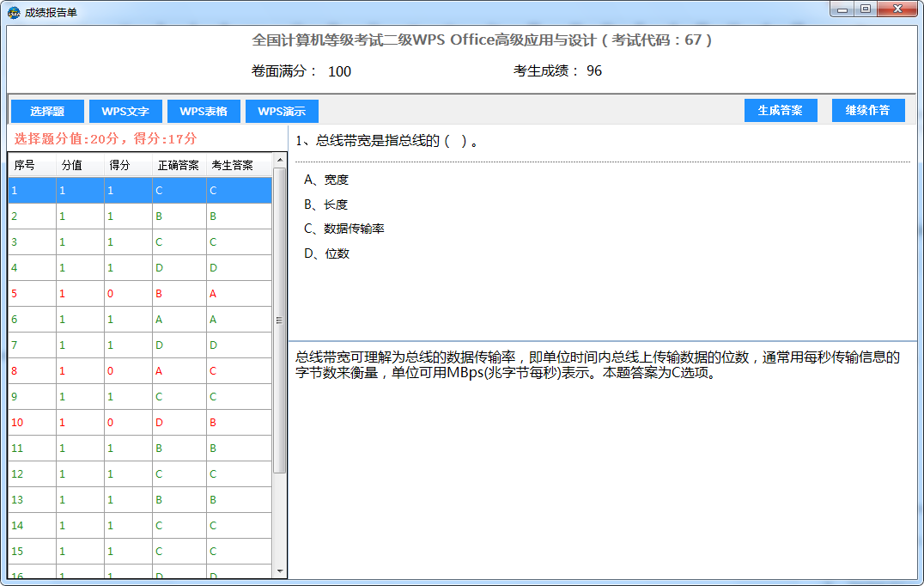Click option B、长度
Image resolution: width=924 pixels, height=586 pixels.
pyautogui.click(x=325, y=204)
